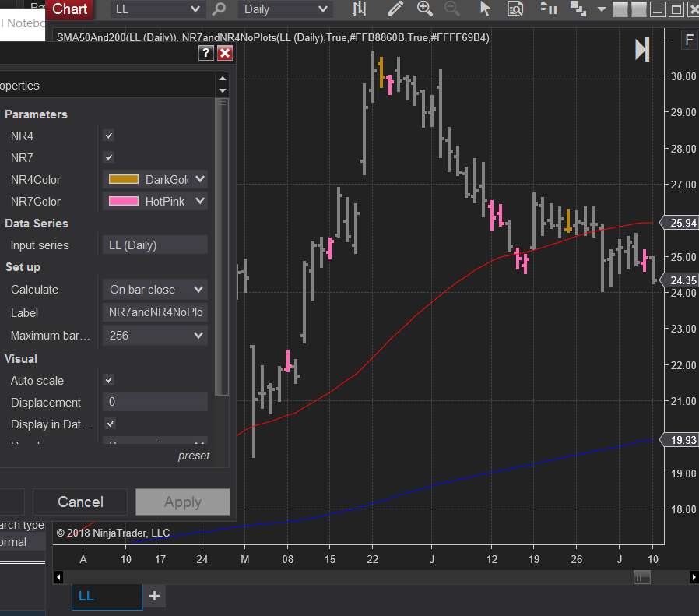Open the Calculate On bar close dropdown

[155, 290]
